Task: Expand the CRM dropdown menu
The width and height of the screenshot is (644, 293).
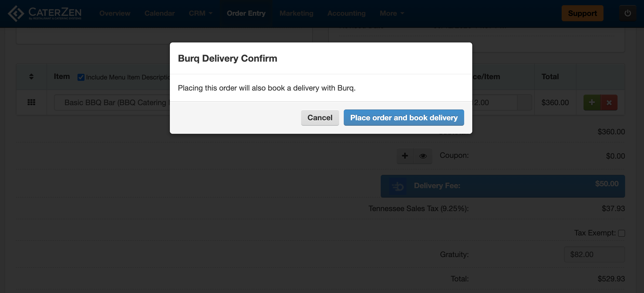Action: click(201, 13)
